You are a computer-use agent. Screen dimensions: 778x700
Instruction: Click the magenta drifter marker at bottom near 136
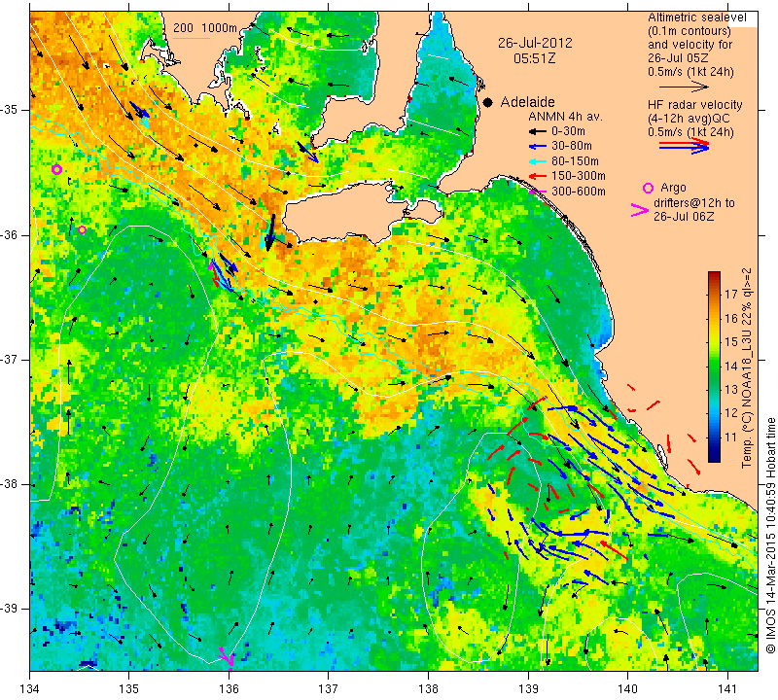227,657
